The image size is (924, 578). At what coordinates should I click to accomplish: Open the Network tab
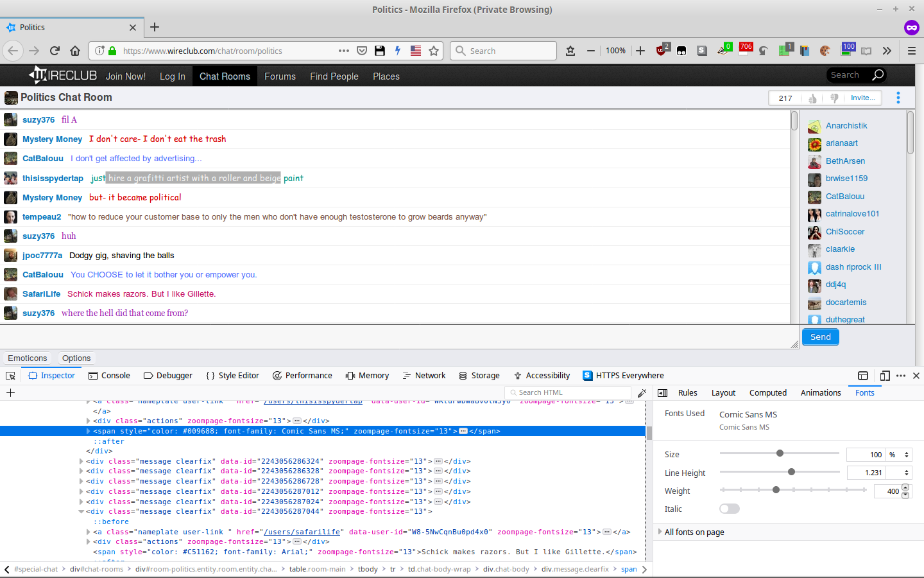[x=424, y=376]
